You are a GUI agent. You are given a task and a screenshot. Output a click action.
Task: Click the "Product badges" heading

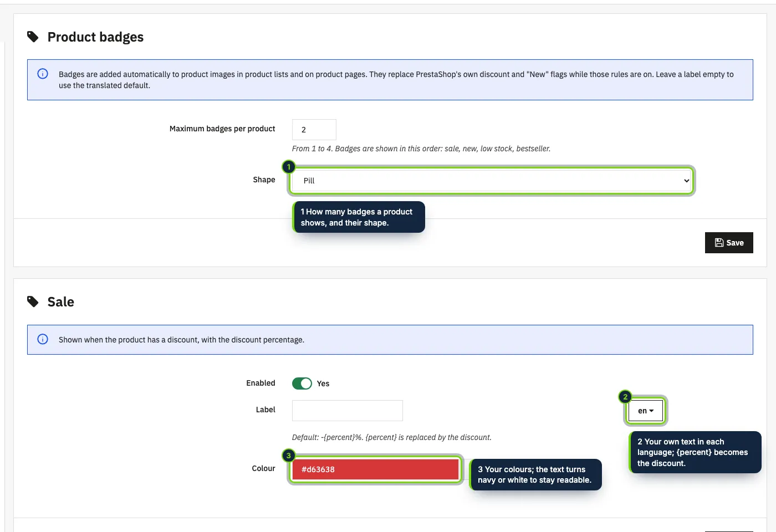point(95,37)
